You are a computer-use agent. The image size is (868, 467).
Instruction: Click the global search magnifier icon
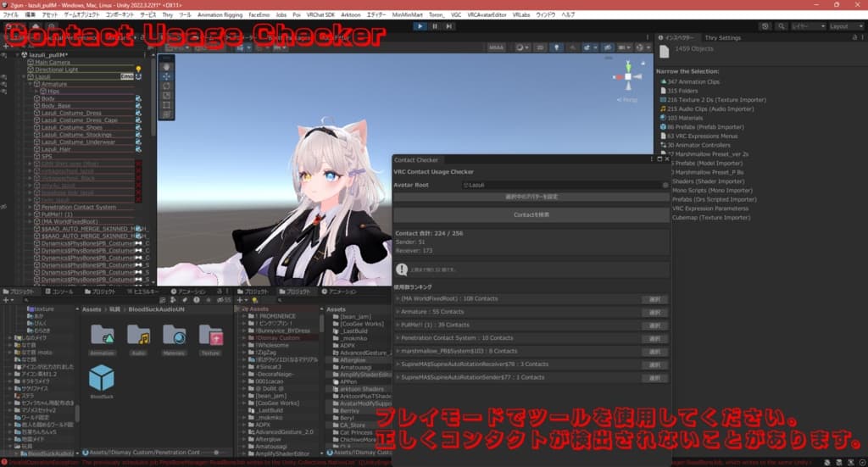781,26
